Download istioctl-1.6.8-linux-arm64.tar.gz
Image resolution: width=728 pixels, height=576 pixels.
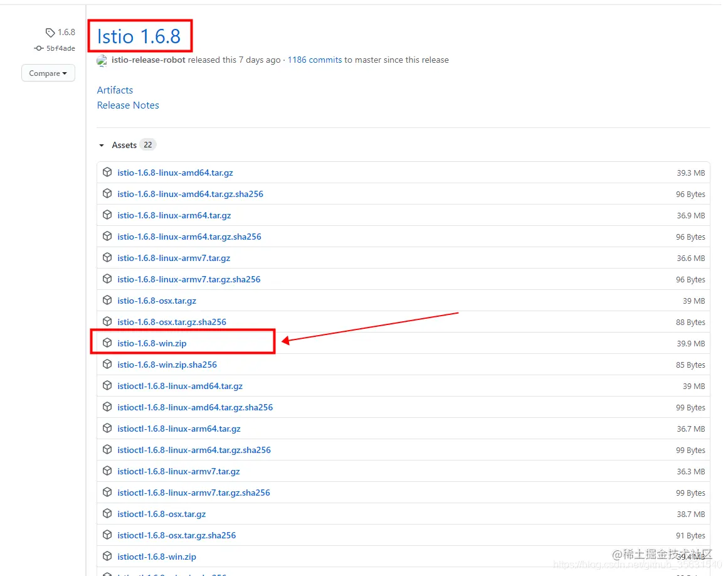pyautogui.click(x=179, y=429)
